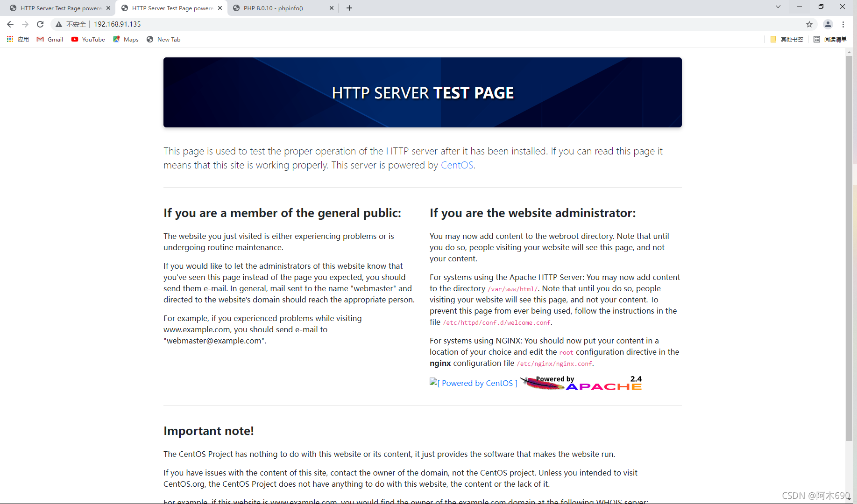This screenshot has height=504, width=857.
Task: Close the active HTTP Server Test Page tab
Action: pos(220,8)
